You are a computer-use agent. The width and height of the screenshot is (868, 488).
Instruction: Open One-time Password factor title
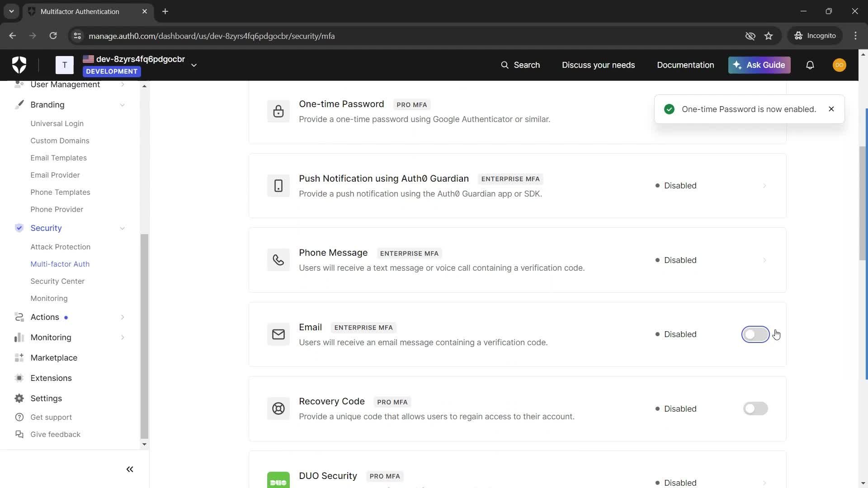coord(341,104)
